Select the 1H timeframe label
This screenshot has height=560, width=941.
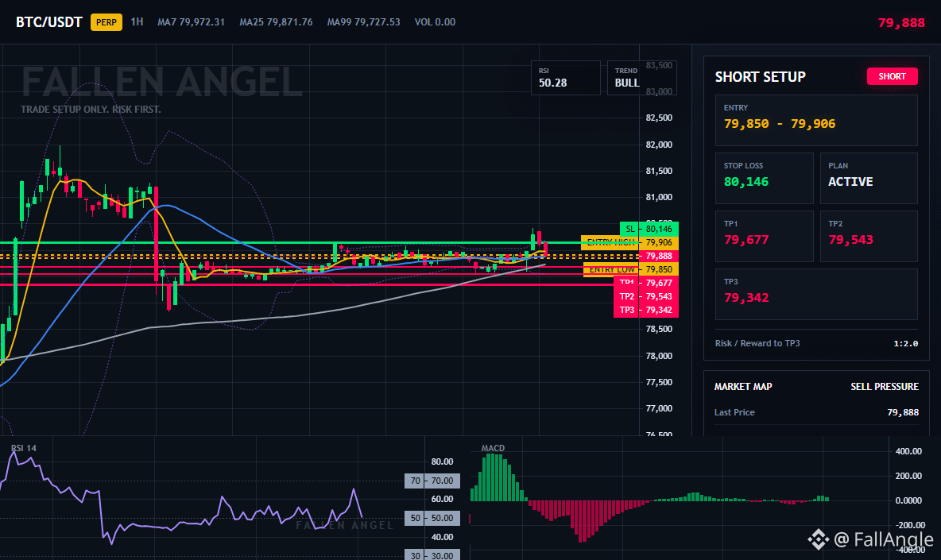click(137, 21)
